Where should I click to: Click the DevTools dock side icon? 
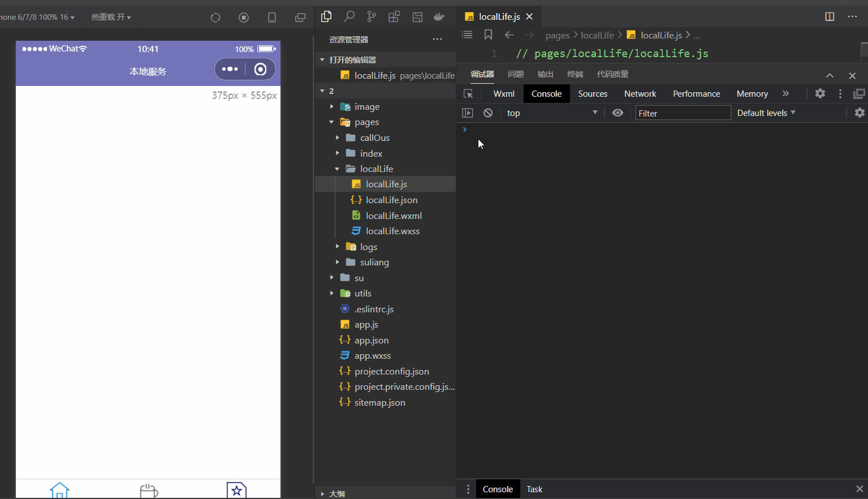pos(860,94)
